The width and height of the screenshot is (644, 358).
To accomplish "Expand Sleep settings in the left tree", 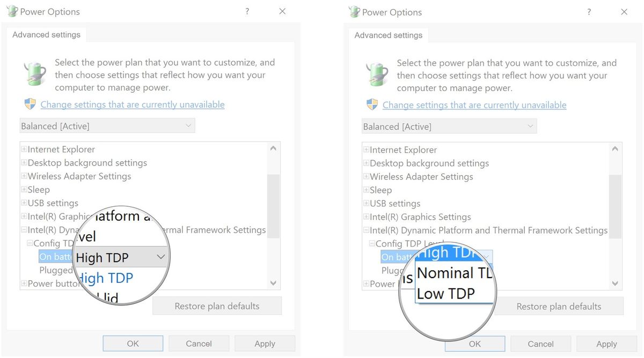I will coord(24,190).
